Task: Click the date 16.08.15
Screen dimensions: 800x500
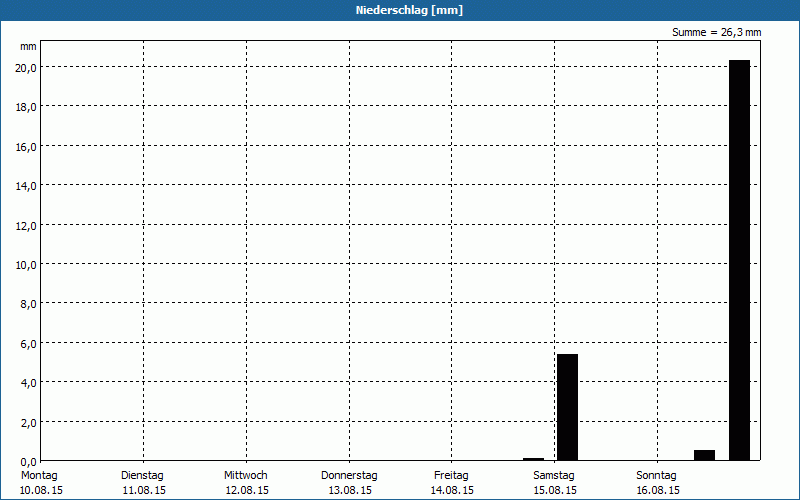Action: (x=658, y=491)
